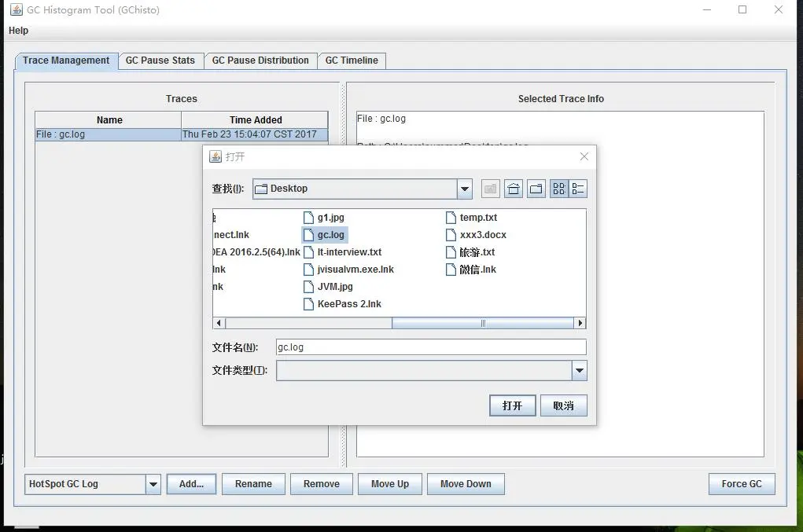Open the Help menu
803x532 pixels.
coord(18,31)
